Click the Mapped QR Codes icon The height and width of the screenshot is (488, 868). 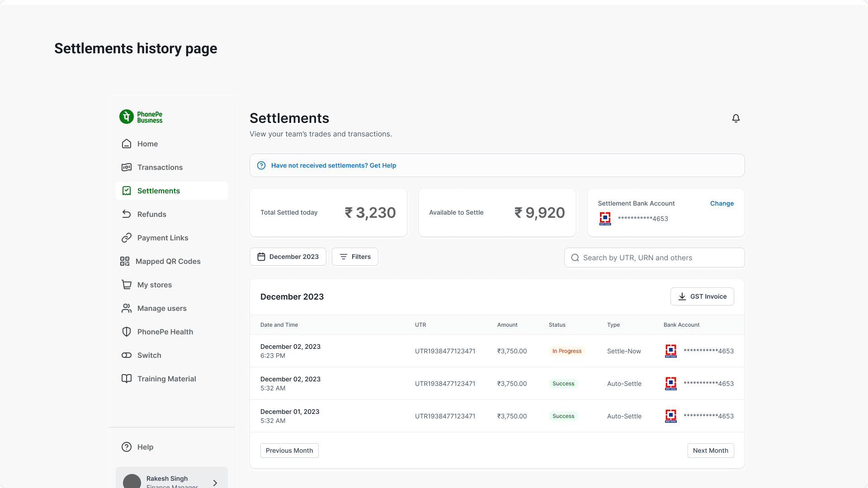(x=125, y=261)
